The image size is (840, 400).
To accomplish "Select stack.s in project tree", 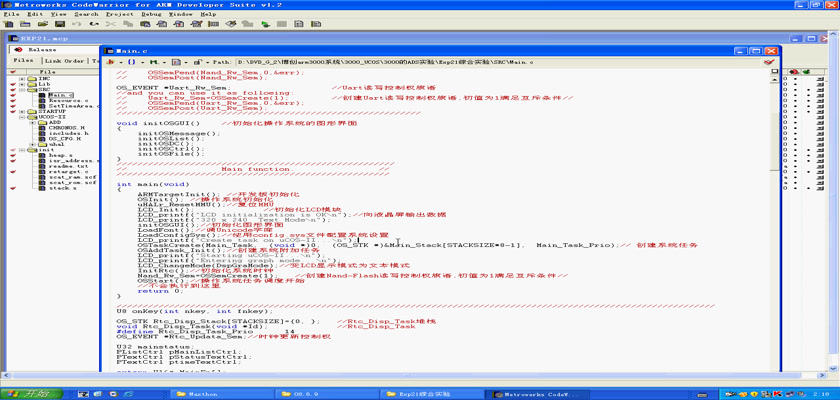I will [x=62, y=188].
